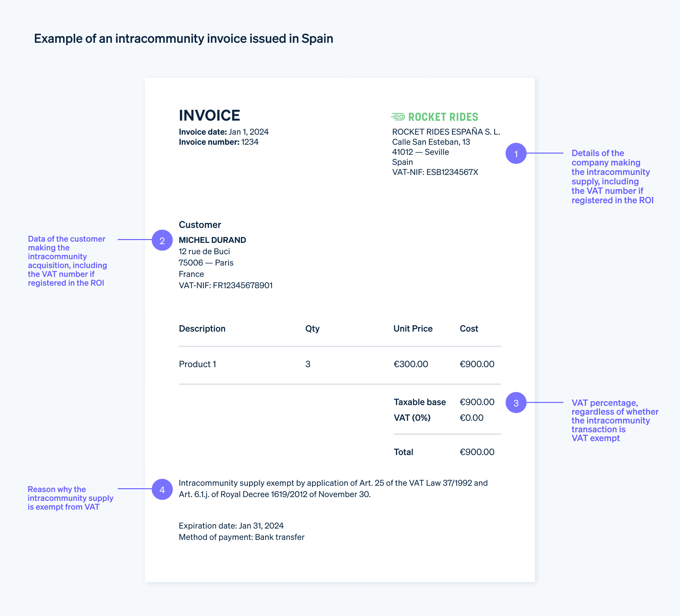Click the customer VAT-NIF FR12345678901

[x=226, y=285]
